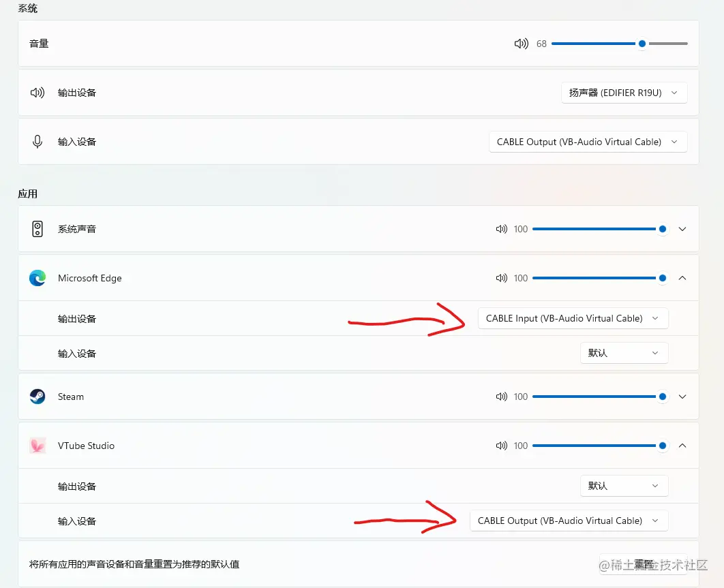Click the Steam label text
The height and width of the screenshot is (588, 724).
click(x=71, y=397)
